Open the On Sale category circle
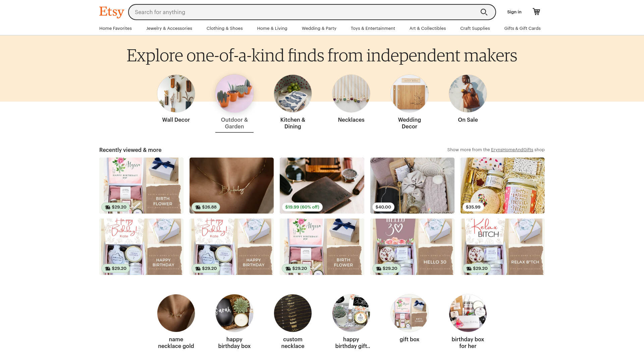644x352 pixels. click(x=468, y=94)
